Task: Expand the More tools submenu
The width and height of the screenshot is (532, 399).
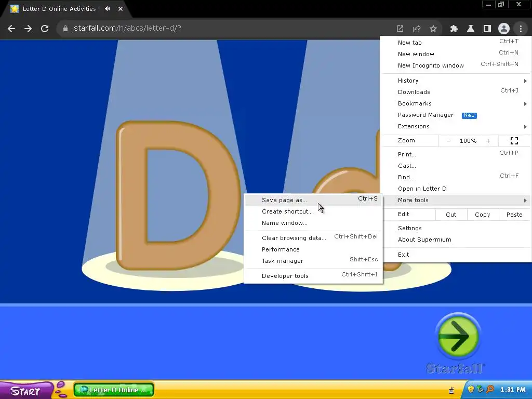Action: [x=456, y=200]
